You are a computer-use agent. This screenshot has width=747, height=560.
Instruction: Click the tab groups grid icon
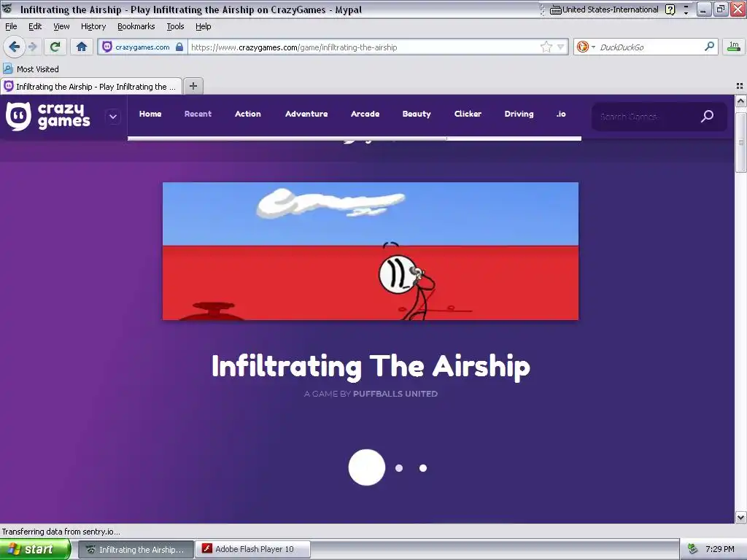click(740, 86)
